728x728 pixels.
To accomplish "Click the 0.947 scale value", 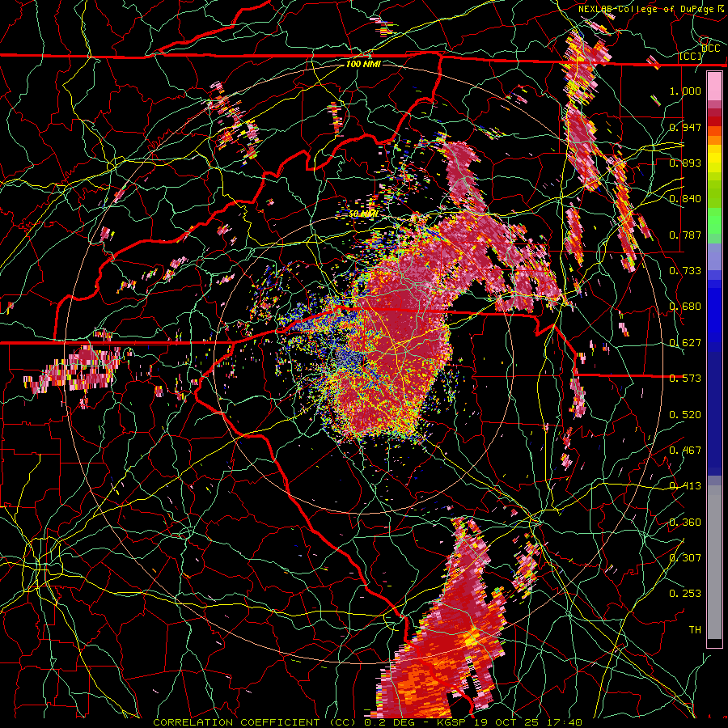I will tap(685, 127).
